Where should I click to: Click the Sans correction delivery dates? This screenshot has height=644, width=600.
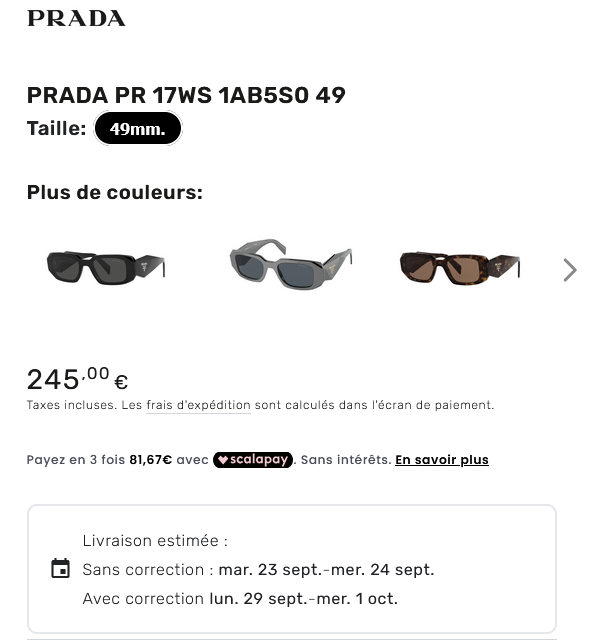pos(326,570)
